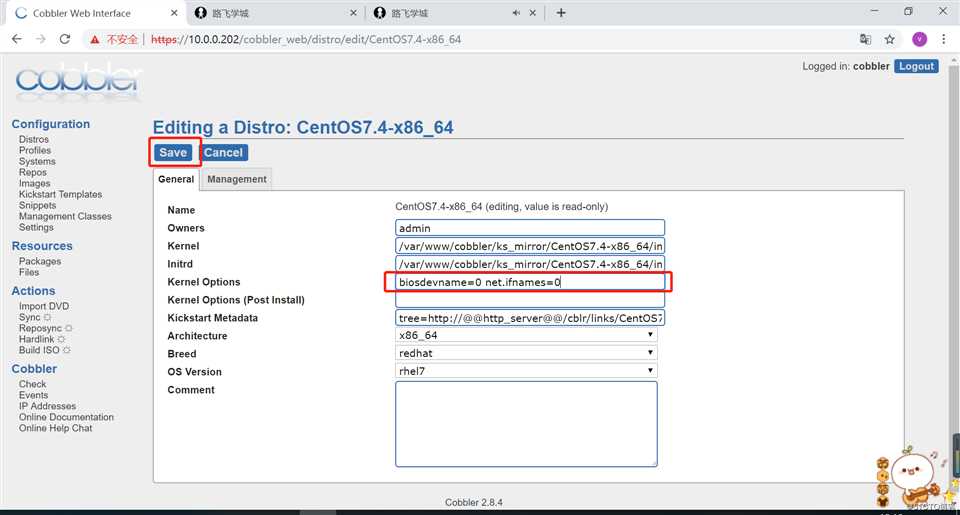Switch to the second browser tab

[x=276, y=13]
